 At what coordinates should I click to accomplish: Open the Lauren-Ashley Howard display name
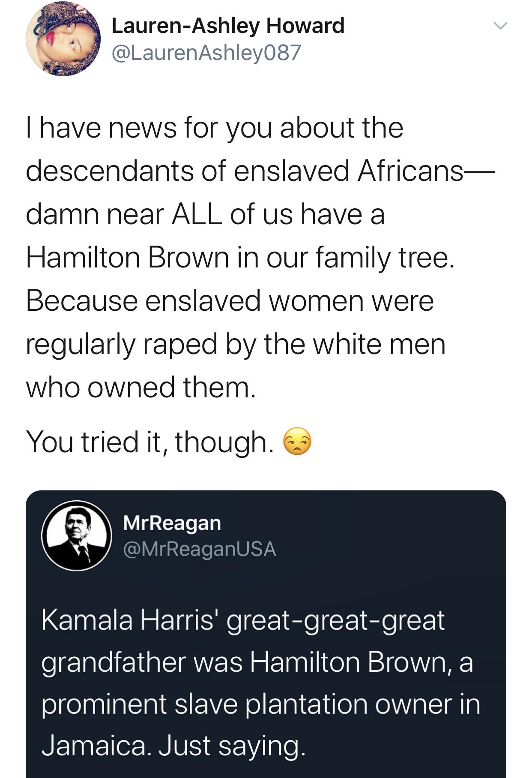228,26
